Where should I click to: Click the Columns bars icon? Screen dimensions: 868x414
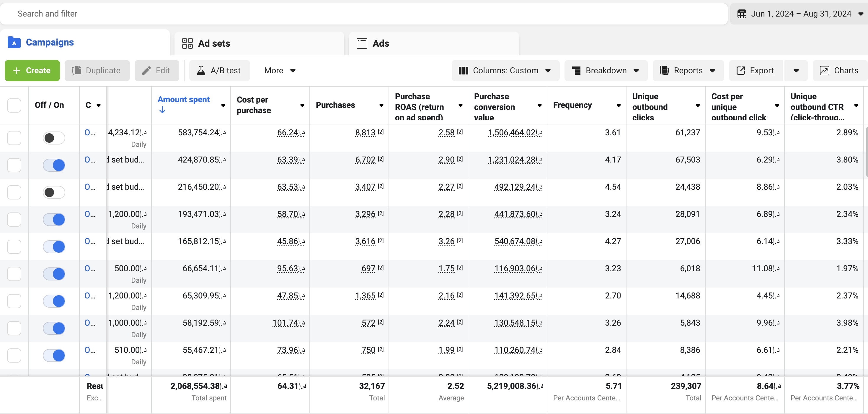[463, 70]
